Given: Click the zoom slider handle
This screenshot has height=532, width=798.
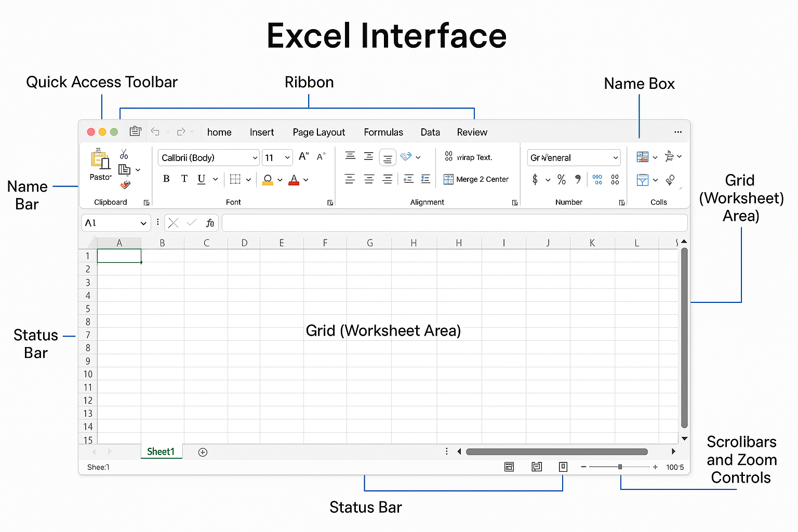Looking at the screenshot, I should click(x=620, y=467).
